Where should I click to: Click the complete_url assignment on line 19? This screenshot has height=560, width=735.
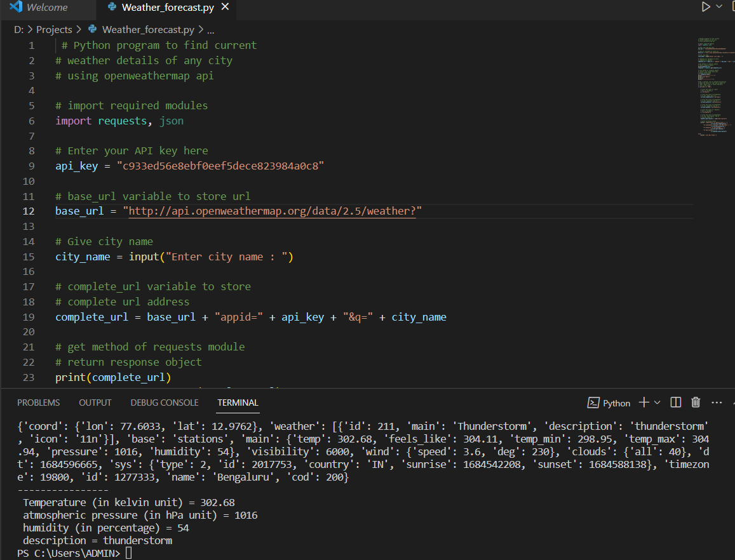251,317
